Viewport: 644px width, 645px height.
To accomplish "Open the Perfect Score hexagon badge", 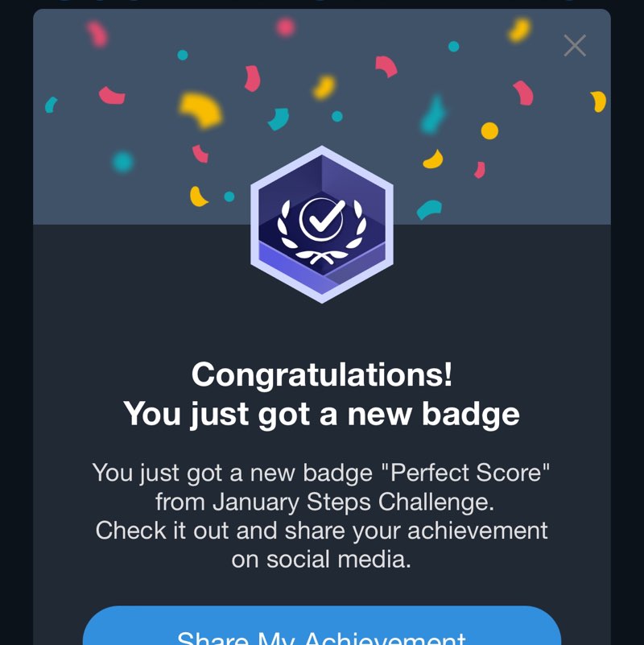I will coord(322,225).
